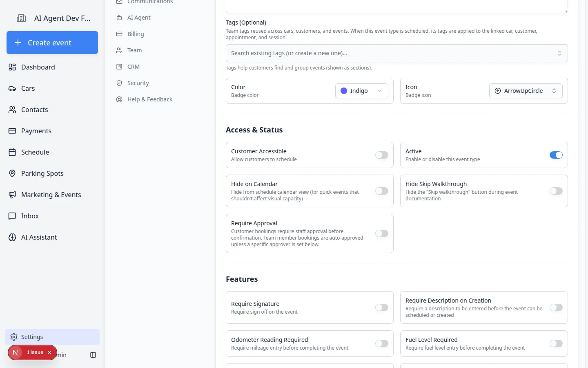Open Marketing & Events page
The width and height of the screenshot is (588, 368).
[x=51, y=195]
